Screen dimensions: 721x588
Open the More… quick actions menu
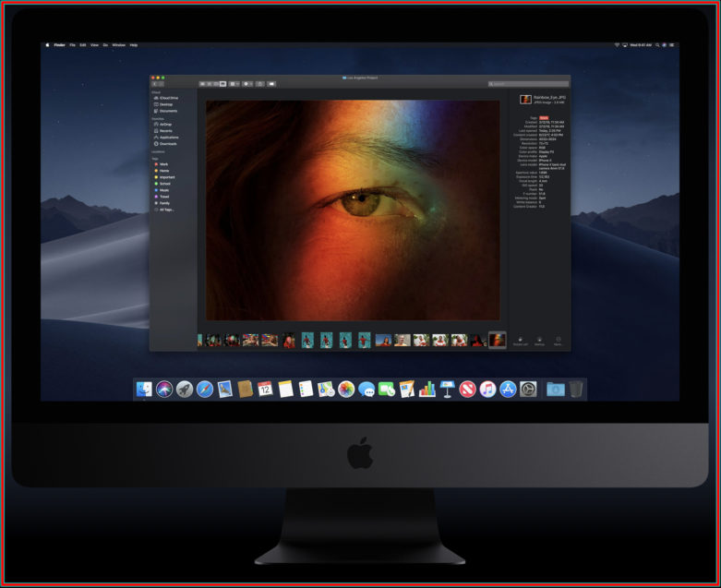(x=558, y=342)
